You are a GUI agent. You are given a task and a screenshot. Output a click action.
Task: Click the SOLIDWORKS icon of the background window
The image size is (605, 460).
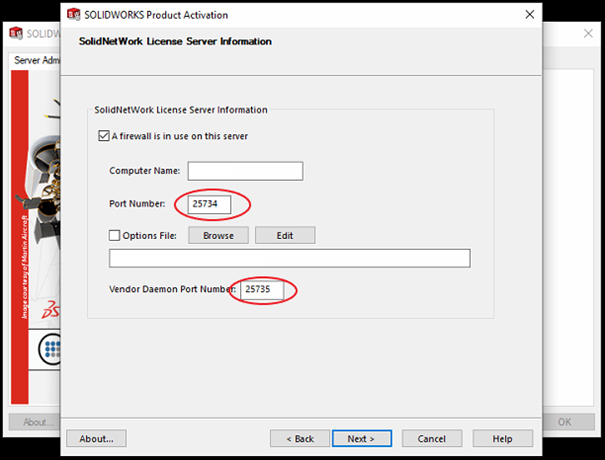[x=16, y=32]
